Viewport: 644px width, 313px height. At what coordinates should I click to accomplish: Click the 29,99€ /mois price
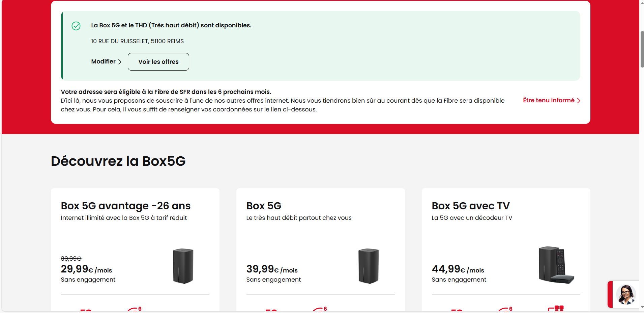point(86,269)
